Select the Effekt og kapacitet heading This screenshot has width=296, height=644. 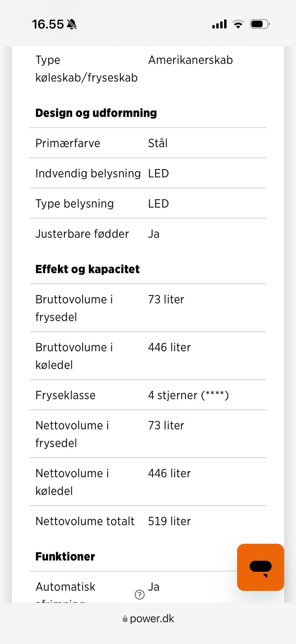point(88,269)
